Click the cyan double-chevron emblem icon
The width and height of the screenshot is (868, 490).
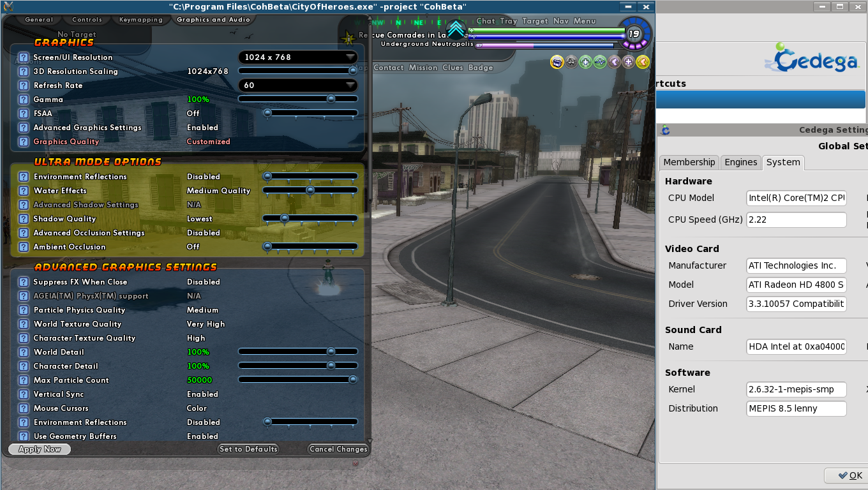coord(456,30)
